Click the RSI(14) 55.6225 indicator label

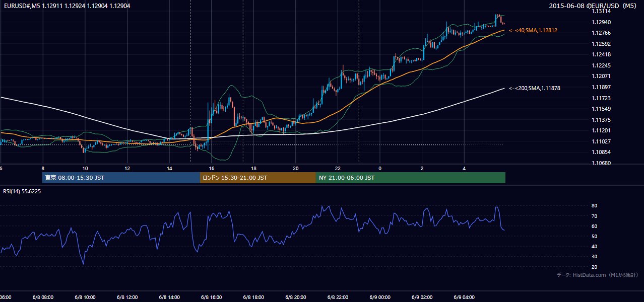22,191
